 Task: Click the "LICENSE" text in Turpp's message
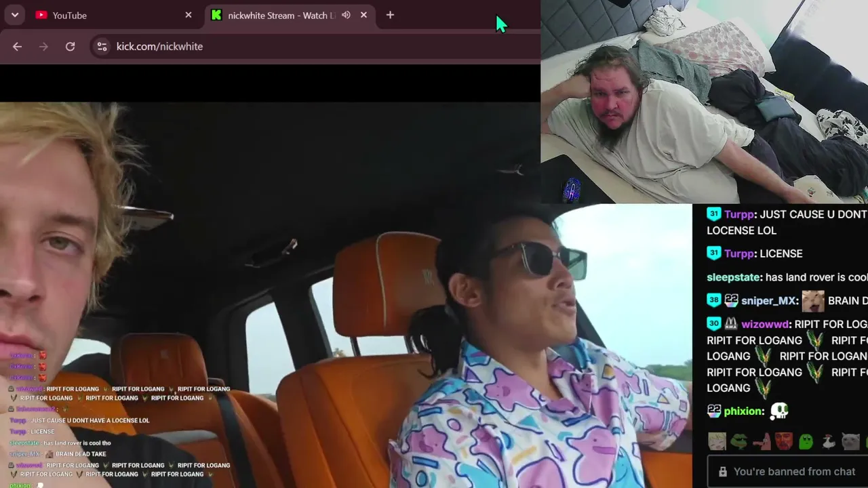(x=781, y=253)
